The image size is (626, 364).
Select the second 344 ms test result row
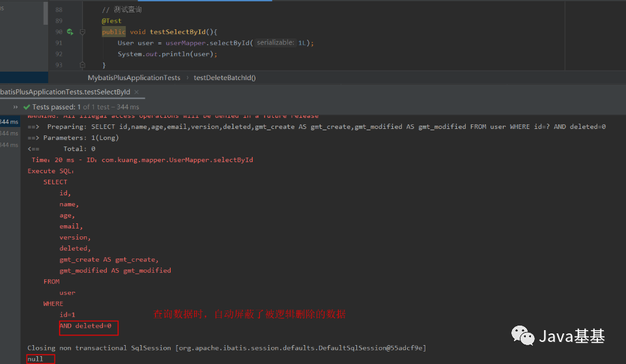coord(8,133)
